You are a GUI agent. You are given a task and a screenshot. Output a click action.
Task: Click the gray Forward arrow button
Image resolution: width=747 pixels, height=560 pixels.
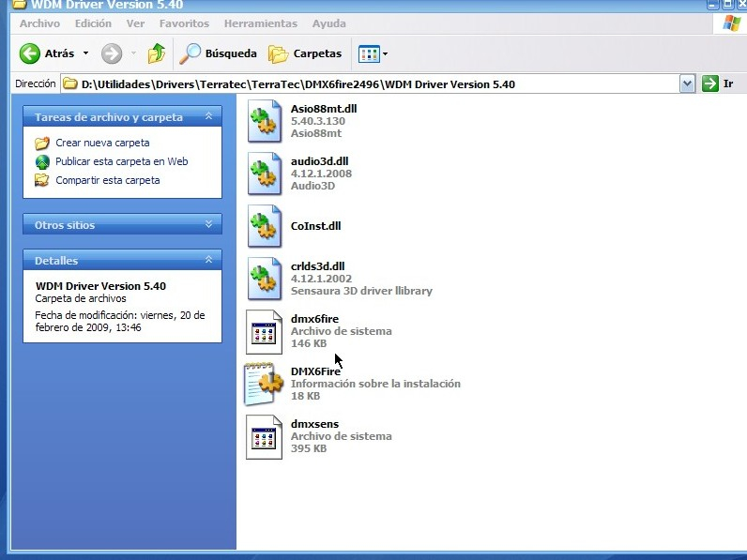click(112, 53)
